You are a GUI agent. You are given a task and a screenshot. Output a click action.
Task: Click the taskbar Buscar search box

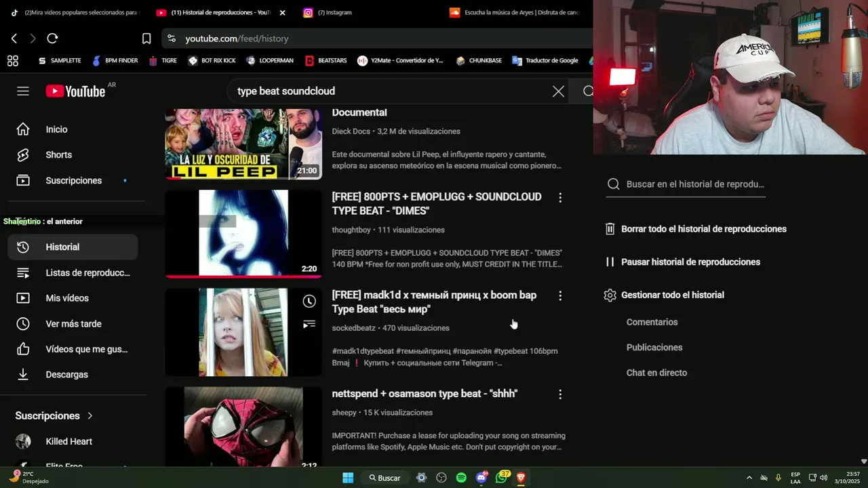385,478
